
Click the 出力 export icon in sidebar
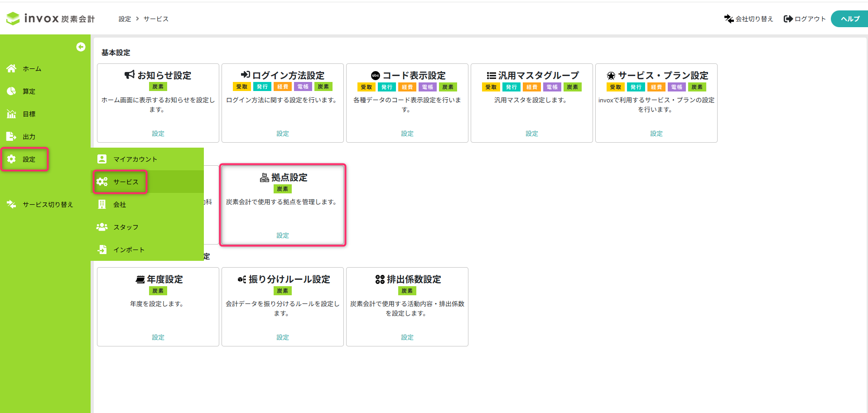pyautogui.click(x=11, y=136)
